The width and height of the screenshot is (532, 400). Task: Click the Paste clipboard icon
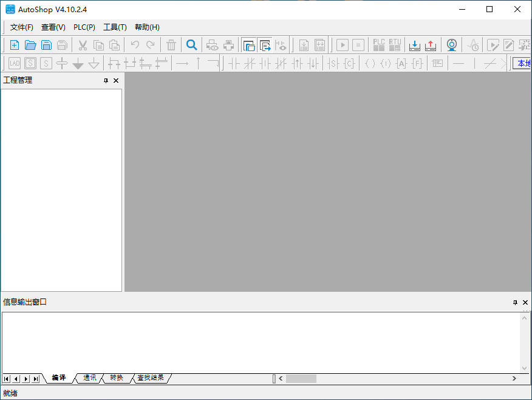[115, 45]
